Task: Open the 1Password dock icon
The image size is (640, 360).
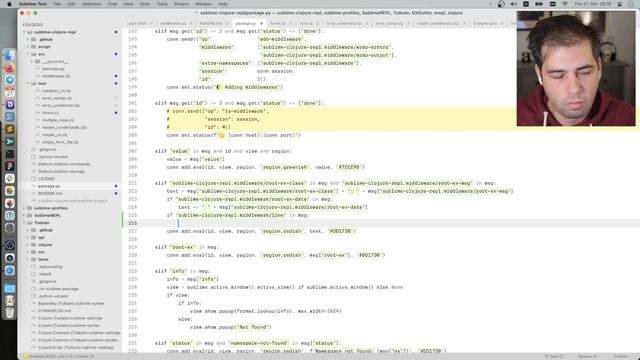Action: [x=10, y=216]
